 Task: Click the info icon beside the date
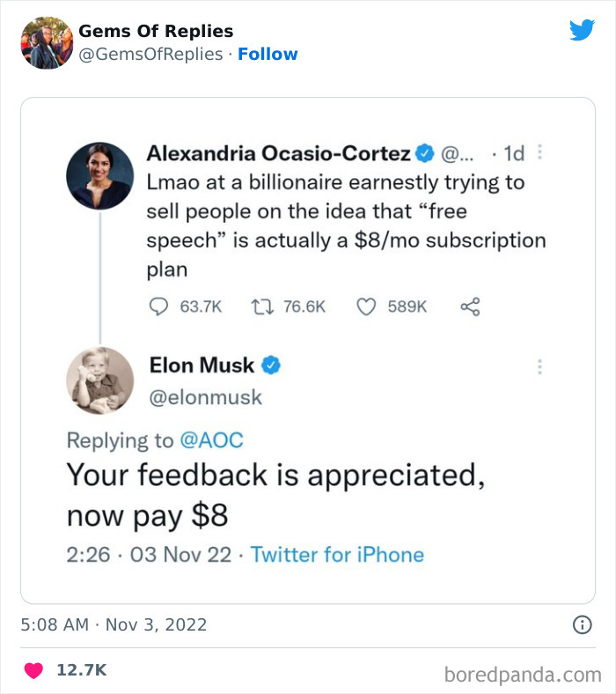[x=582, y=624]
